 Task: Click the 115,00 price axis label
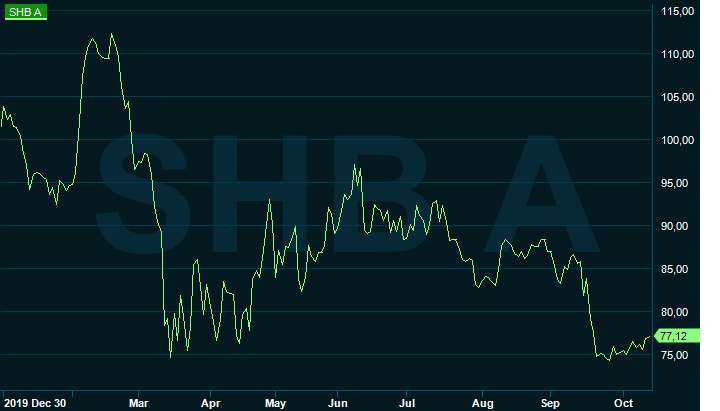pos(677,11)
